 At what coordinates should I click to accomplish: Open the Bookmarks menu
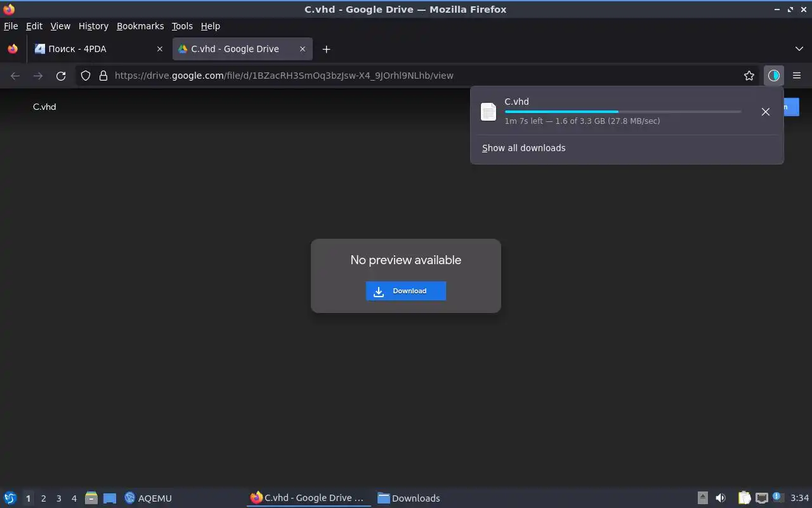pos(140,26)
